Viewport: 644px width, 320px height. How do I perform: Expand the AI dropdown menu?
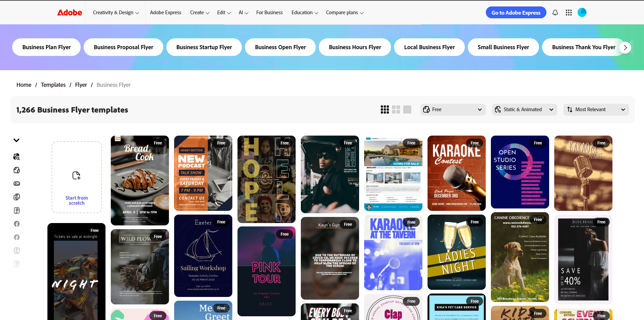click(243, 13)
